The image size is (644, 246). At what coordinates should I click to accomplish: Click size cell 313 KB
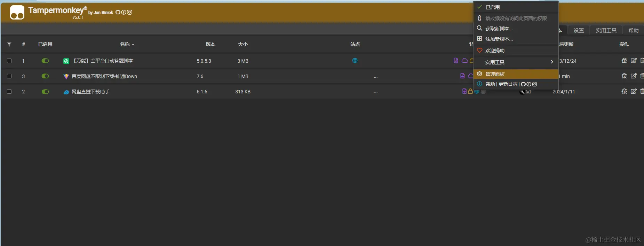click(x=243, y=92)
